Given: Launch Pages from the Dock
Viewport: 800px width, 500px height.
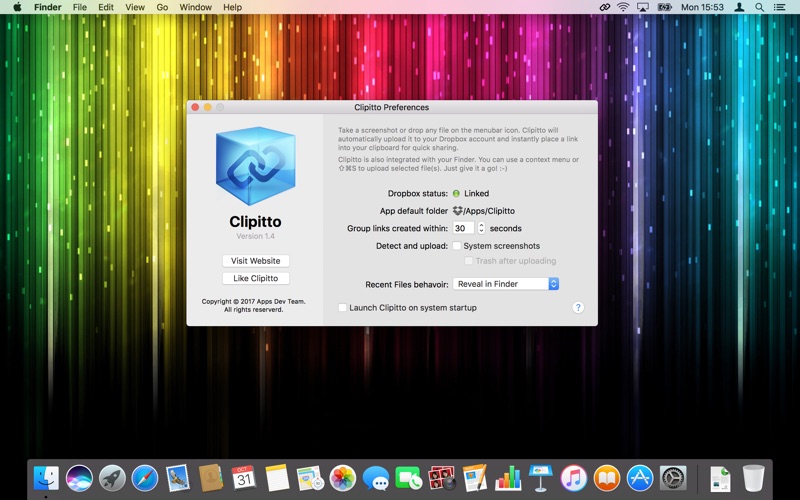Looking at the screenshot, I should pos(475,478).
